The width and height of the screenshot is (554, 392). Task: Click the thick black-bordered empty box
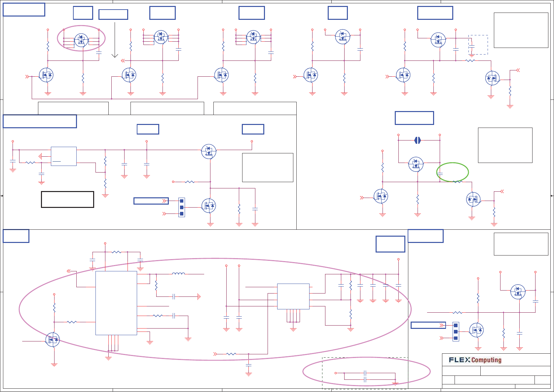click(x=67, y=199)
